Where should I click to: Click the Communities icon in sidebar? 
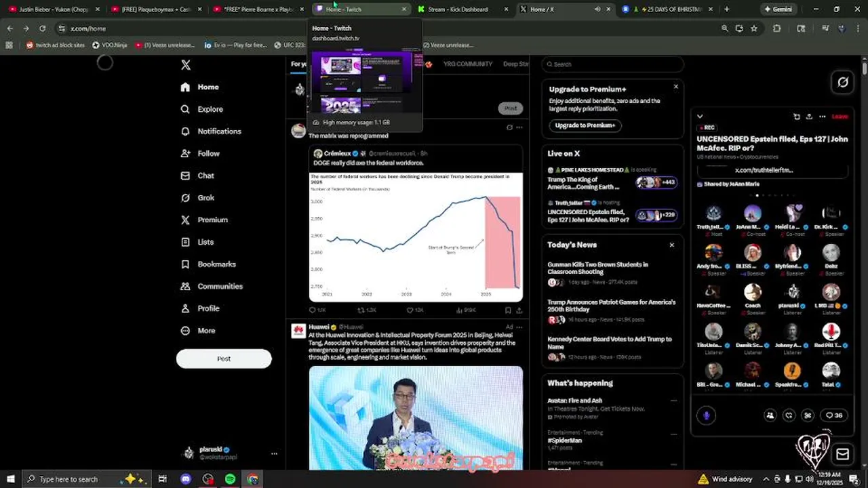pos(185,287)
